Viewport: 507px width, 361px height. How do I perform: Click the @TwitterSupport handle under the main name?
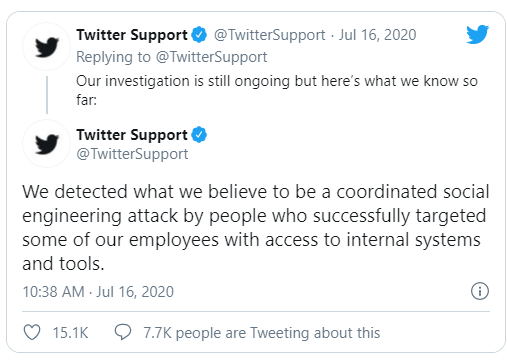point(132,154)
